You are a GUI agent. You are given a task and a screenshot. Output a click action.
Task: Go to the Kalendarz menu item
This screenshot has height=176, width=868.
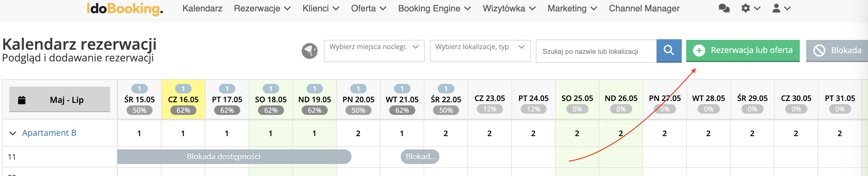202,9
